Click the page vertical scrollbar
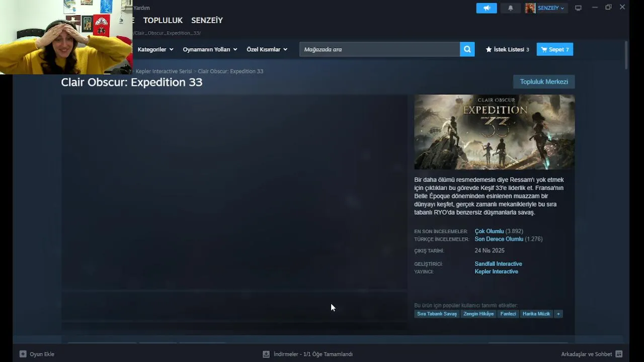This screenshot has height=362, width=644. pyautogui.click(x=626, y=54)
